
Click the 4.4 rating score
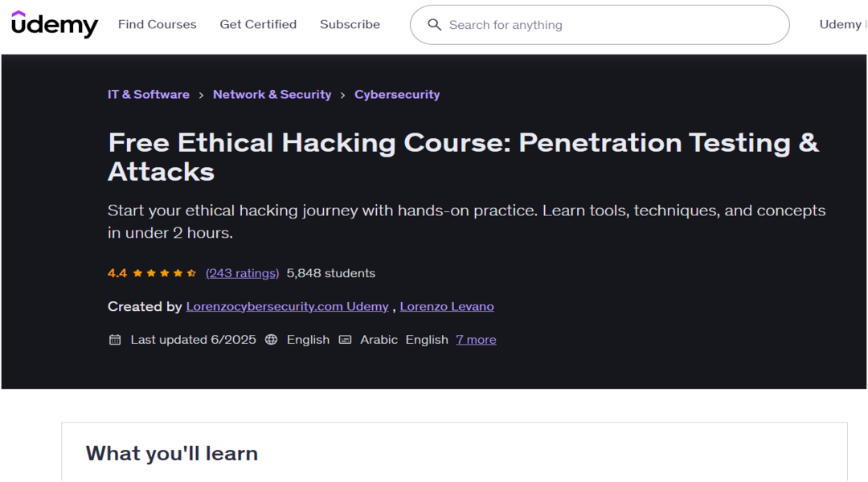click(117, 273)
